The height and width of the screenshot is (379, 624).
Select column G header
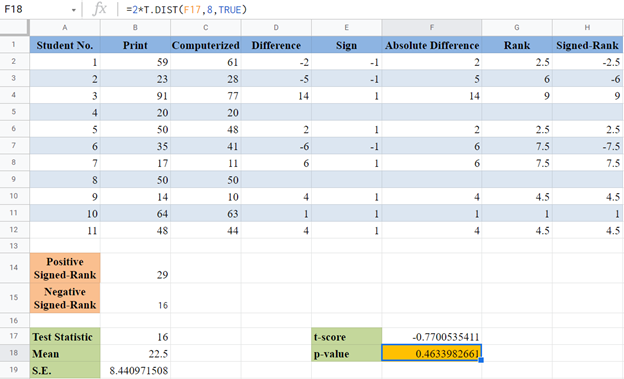(517, 27)
